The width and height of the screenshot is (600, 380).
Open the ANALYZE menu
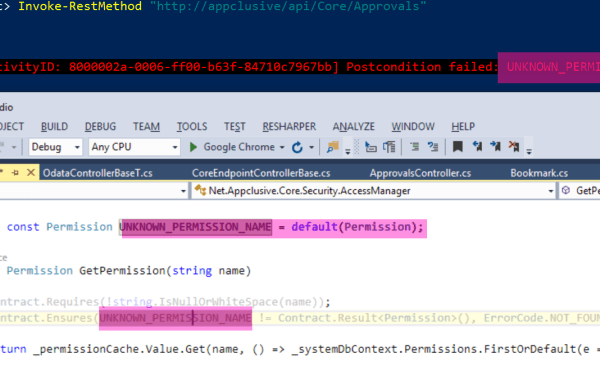click(x=354, y=127)
